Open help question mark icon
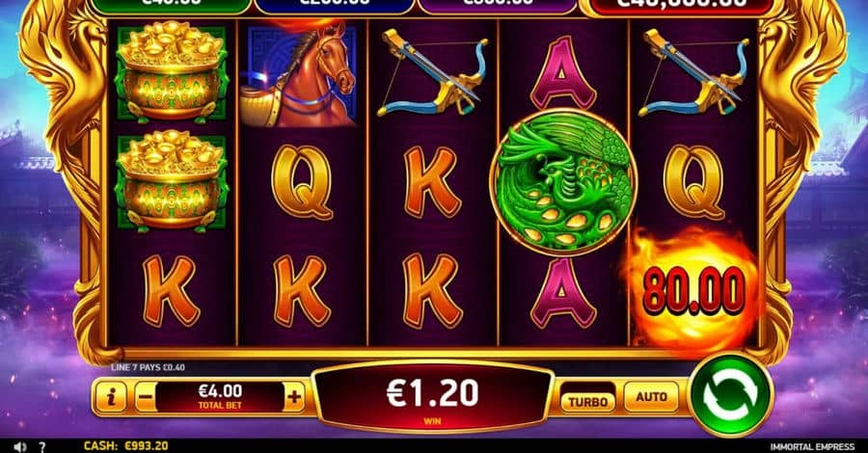The width and height of the screenshot is (868, 453). pyautogui.click(x=42, y=446)
